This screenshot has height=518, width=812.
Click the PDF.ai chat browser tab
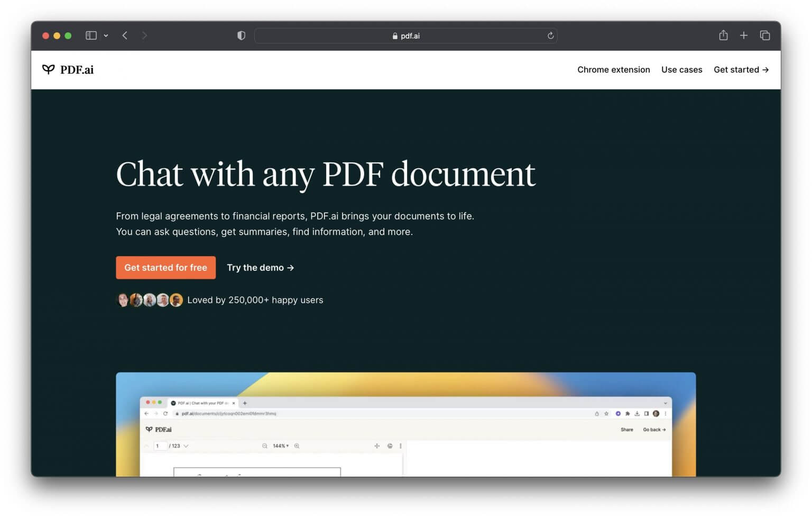[x=202, y=403]
